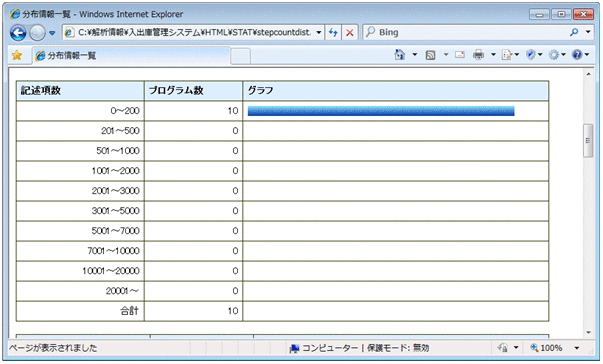Viewport: 603px width, 364px height.
Task: Click the blue bar graph for 0~200
Action: (381, 111)
